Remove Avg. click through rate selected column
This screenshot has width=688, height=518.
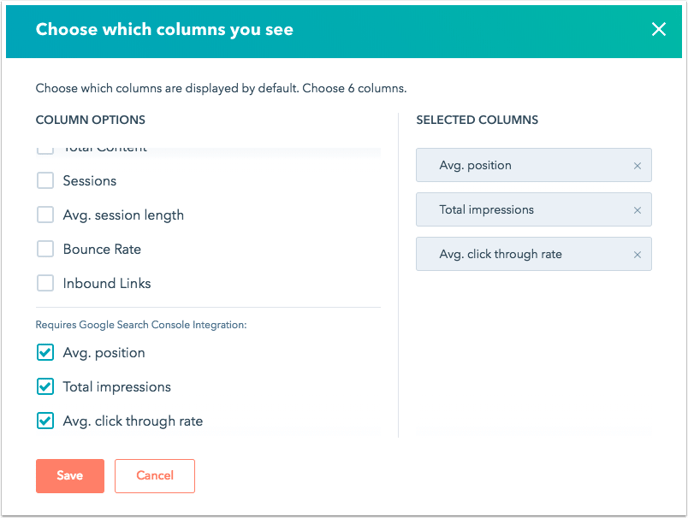(x=637, y=255)
